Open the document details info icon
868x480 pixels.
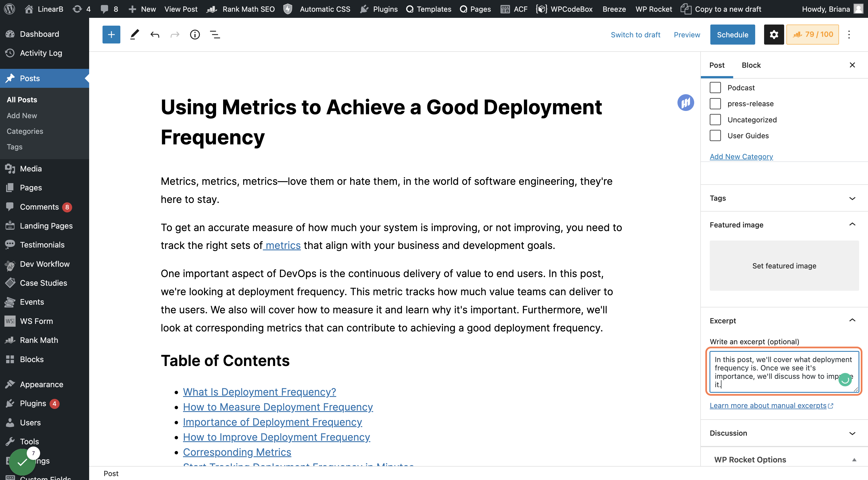[x=195, y=34]
